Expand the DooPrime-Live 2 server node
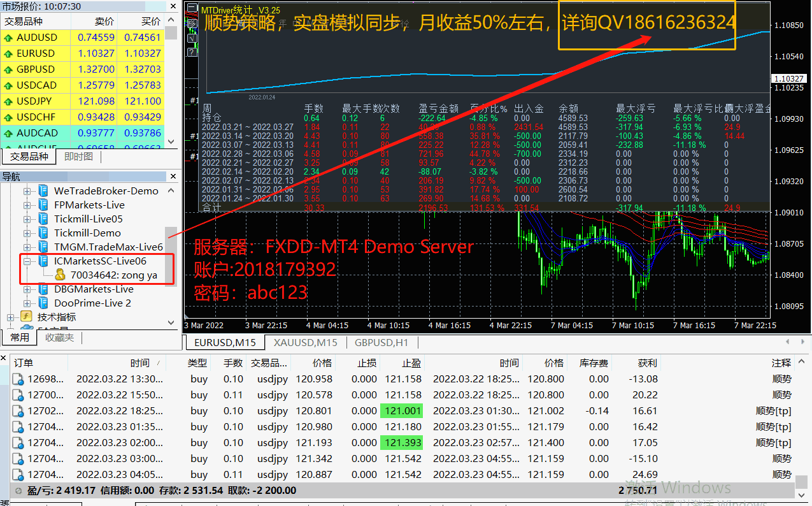The width and height of the screenshot is (812, 506). [x=27, y=303]
